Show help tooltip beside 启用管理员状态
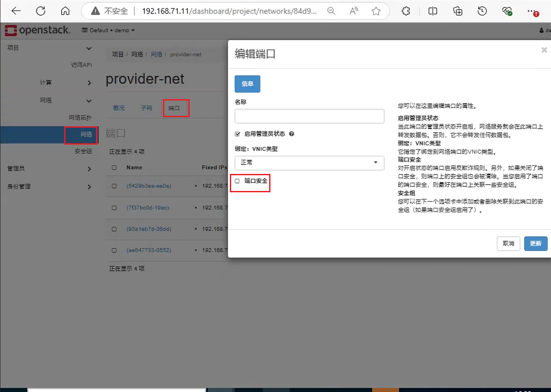551x392 pixels. coord(291,134)
